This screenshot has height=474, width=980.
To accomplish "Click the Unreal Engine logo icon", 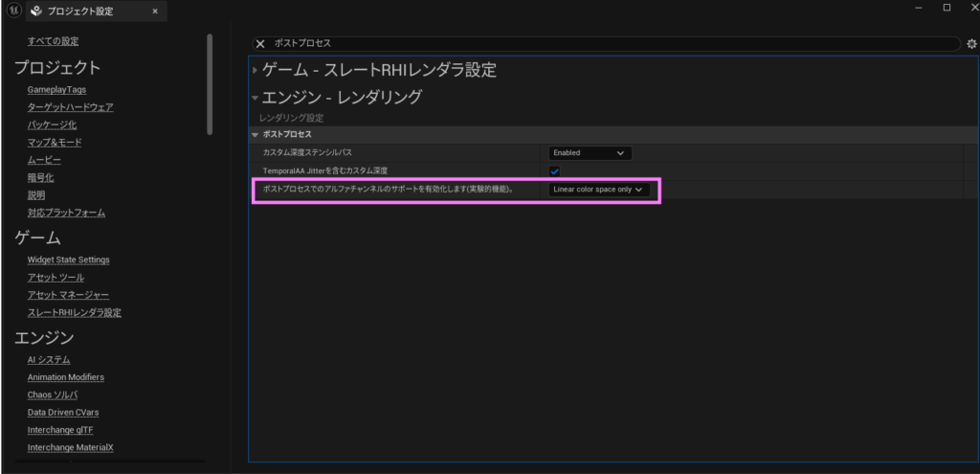I will (x=13, y=11).
